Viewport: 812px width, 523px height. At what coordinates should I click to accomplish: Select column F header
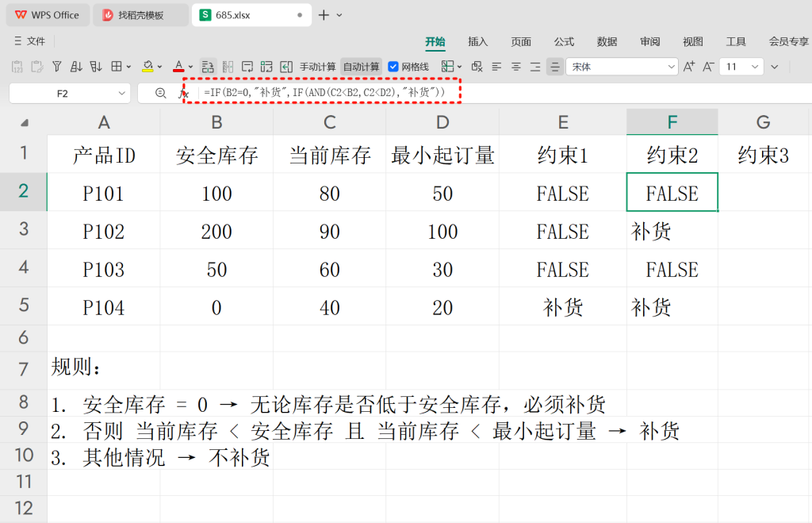click(672, 122)
